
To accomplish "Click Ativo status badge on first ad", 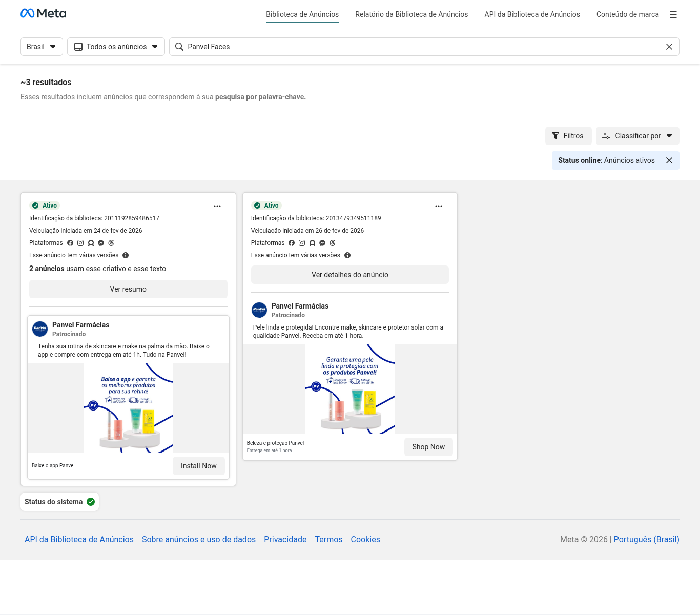I will [x=45, y=206].
